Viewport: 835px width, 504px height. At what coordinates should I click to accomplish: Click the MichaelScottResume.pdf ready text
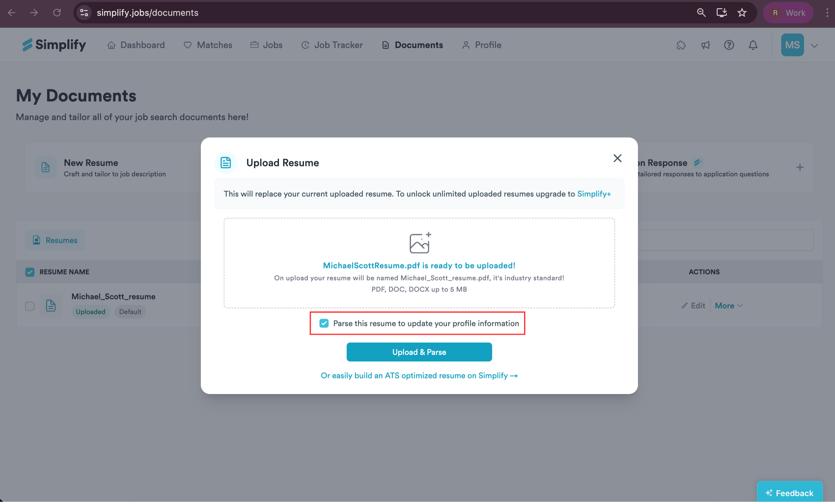pos(419,265)
